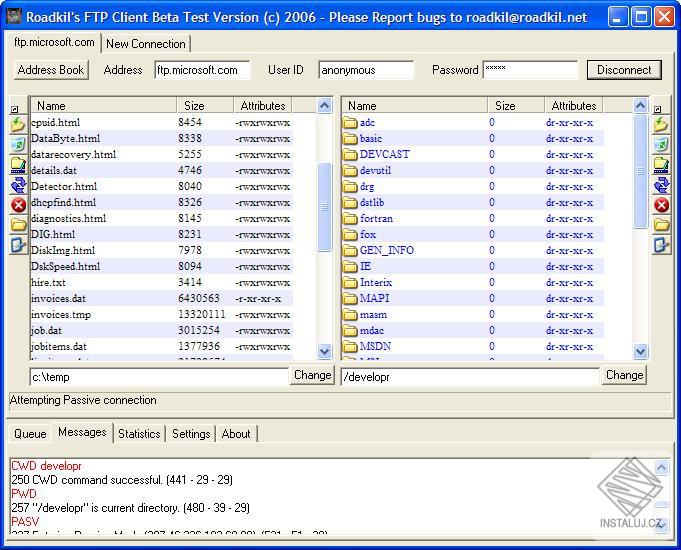Click the plain yellow folder icon in left toolbar
Image resolution: width=681 pixels, height=550 pixels.
[18, 224]
